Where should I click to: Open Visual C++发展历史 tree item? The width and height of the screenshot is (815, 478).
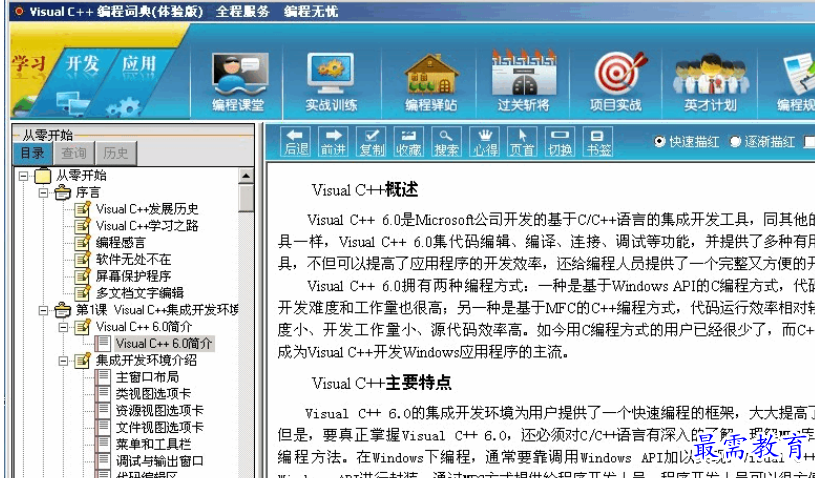point(147,209)
